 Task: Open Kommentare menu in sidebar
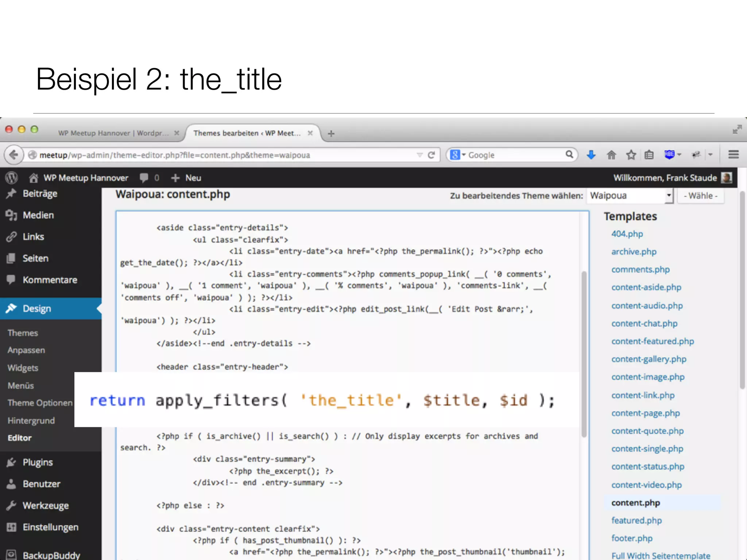50,280
